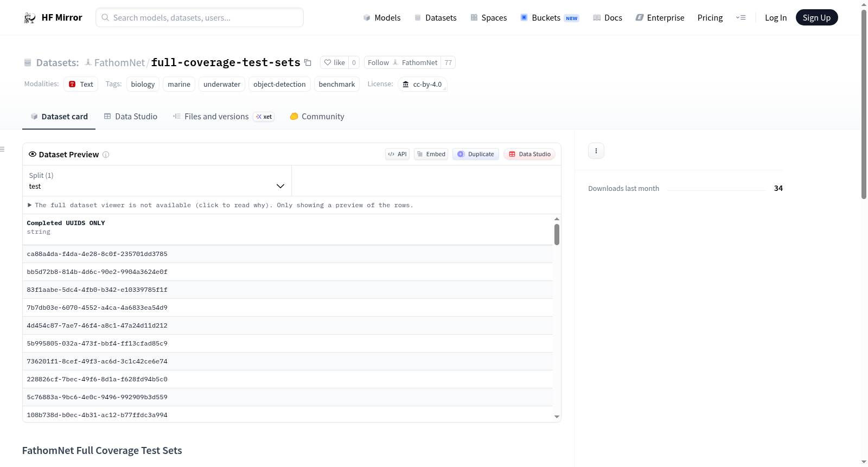This screenshot has height=467, width=868.
Task: Open Buckets in the top navigation
Action: (x=550, y=18)
